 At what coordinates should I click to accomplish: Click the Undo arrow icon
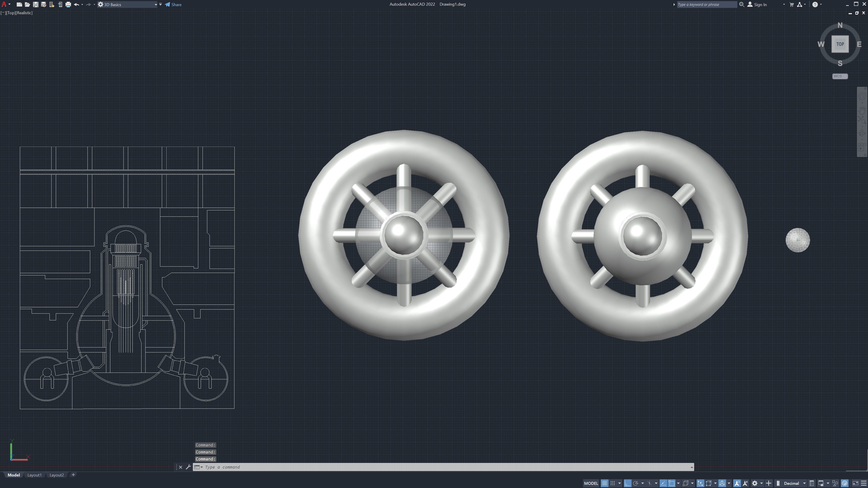point(76,5)
